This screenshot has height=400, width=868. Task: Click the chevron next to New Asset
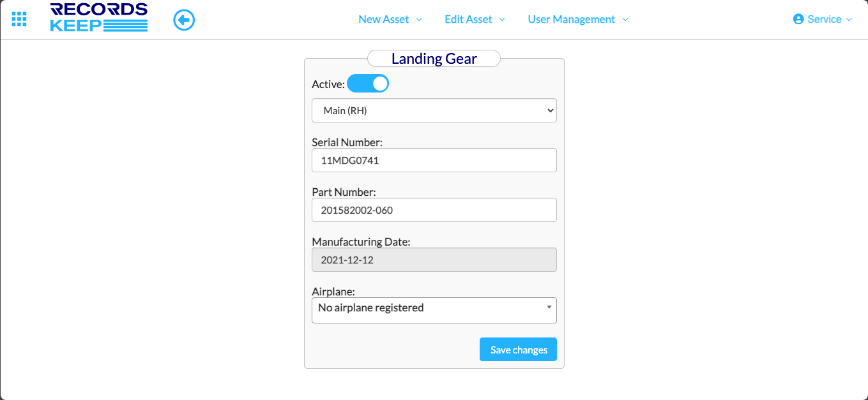click(419, 20)
